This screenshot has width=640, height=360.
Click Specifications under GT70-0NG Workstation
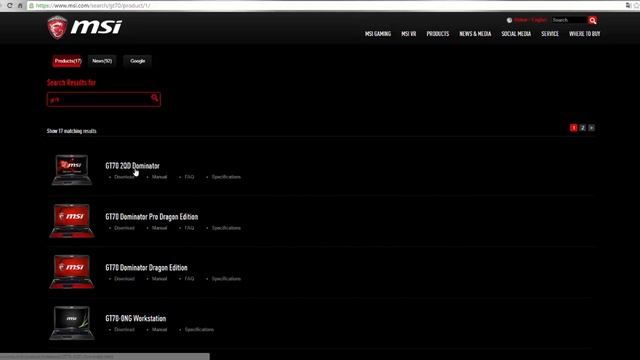[199, 329]
